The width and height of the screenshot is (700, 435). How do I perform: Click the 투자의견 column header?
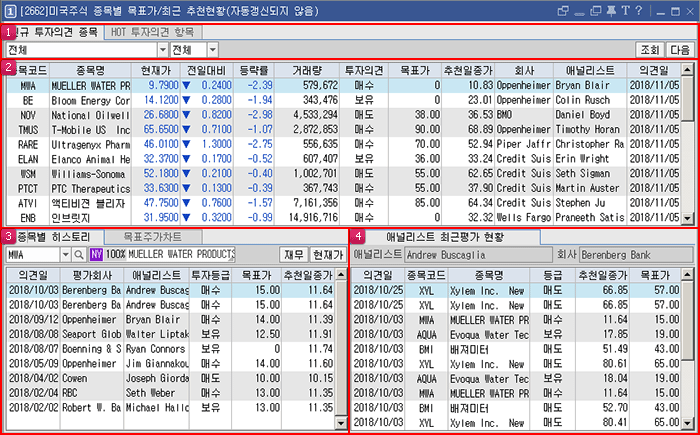[x=364, y=70]
